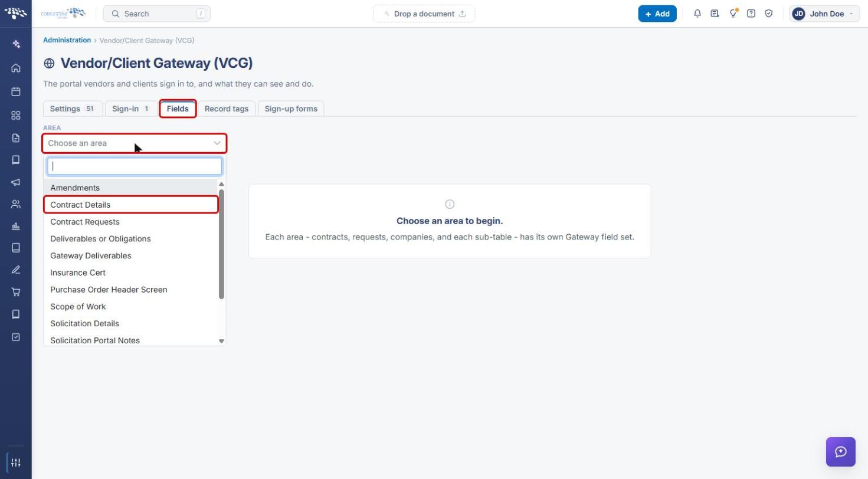Viewport: 868px width, 479px height.
Task: Pick Gateway Deliverables from the list
Action: 131,256
